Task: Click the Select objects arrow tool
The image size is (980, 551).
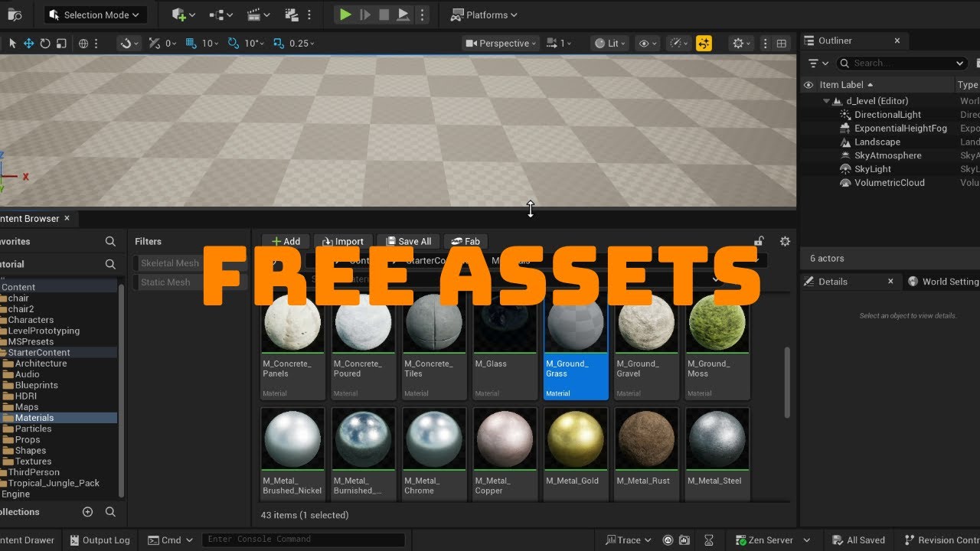Action: [x=12, y=44]
